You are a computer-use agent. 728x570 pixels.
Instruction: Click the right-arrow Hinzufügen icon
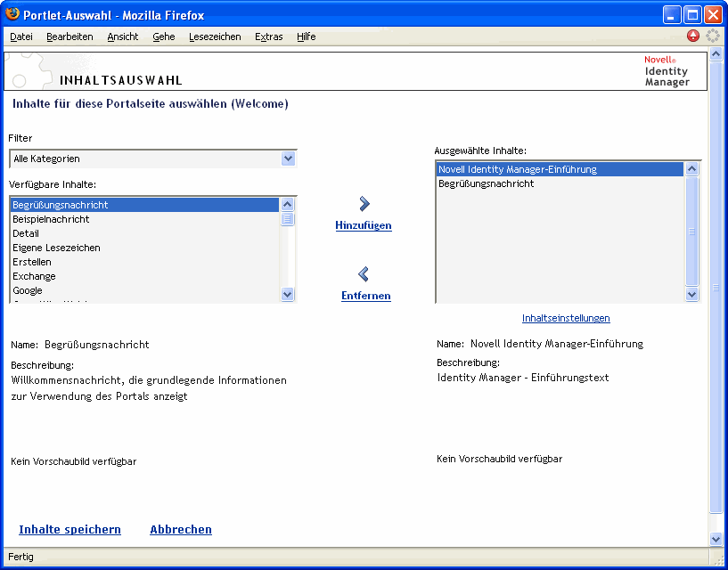364,203
